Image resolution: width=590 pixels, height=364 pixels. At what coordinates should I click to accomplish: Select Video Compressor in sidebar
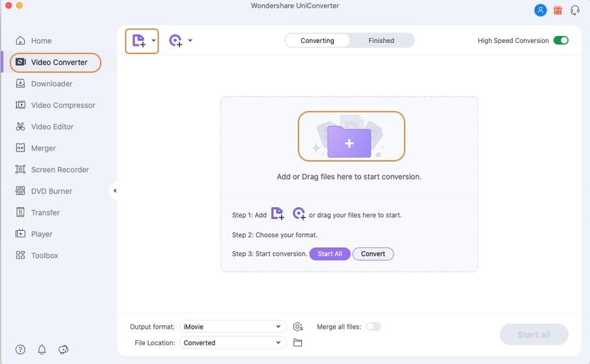63,105
